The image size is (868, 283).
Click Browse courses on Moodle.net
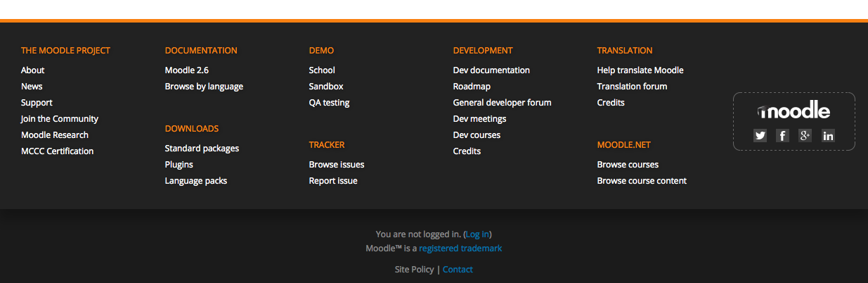pos(628,165)
